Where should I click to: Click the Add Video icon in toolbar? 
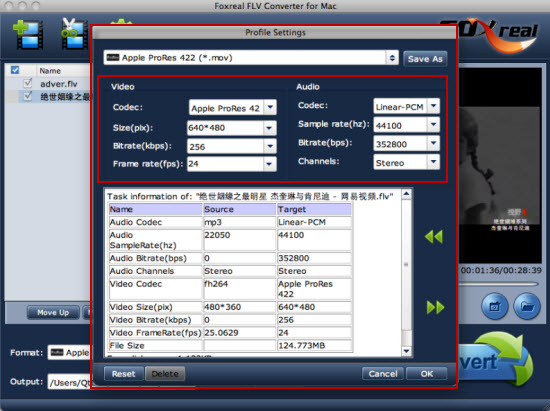point(28,34)
